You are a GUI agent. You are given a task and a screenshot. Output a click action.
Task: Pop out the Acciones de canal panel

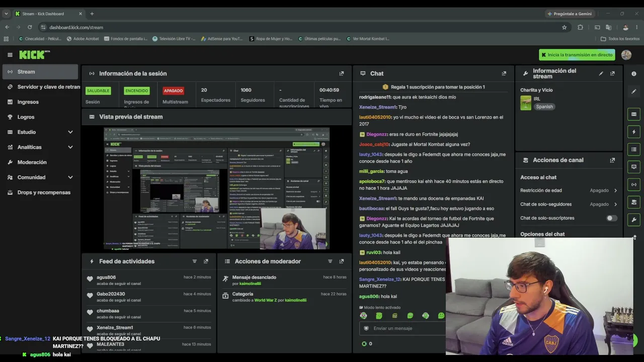(x=612, y=160)
